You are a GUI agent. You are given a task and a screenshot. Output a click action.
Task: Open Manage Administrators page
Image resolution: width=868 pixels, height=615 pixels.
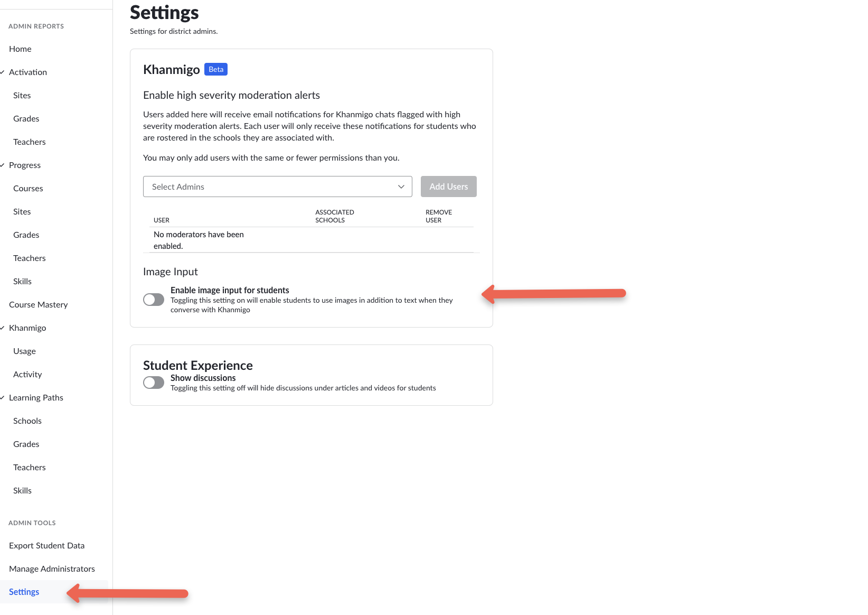[x=52, y=569]
